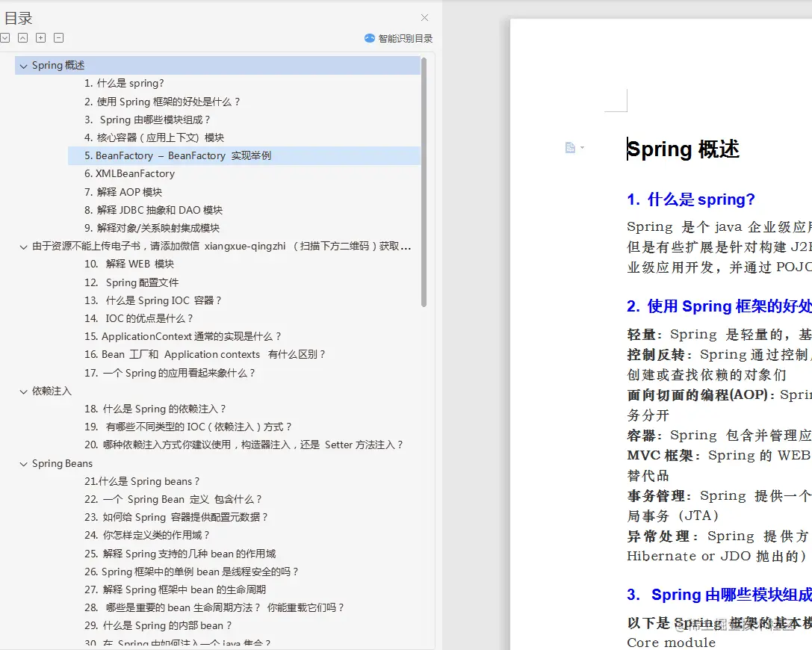
Task: Select 27. 解释 Spring 框架中 bean 的生命周期
Action: (175, 590)
